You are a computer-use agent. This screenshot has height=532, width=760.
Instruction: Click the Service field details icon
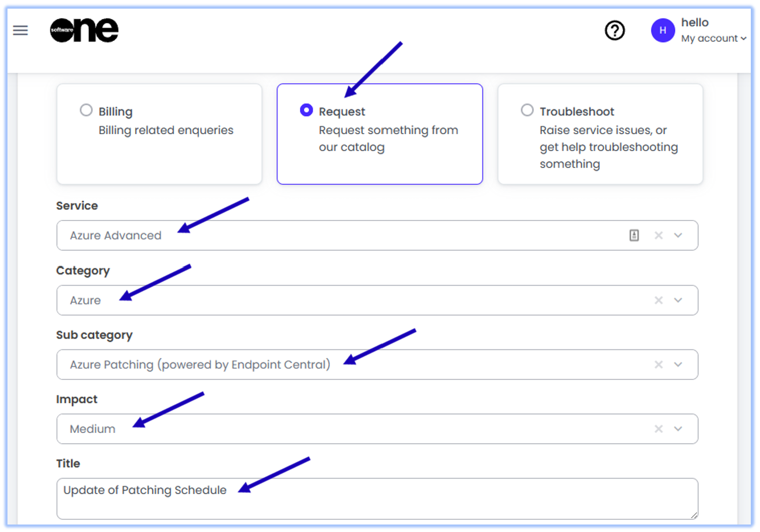pos(634,235)
